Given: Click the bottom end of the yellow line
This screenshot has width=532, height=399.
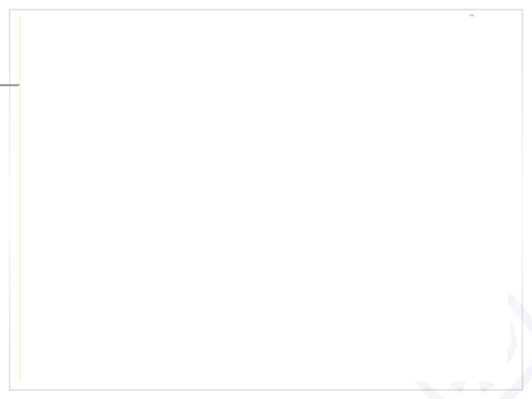Looking at the screenshot, I should click(x=20, y=379).
